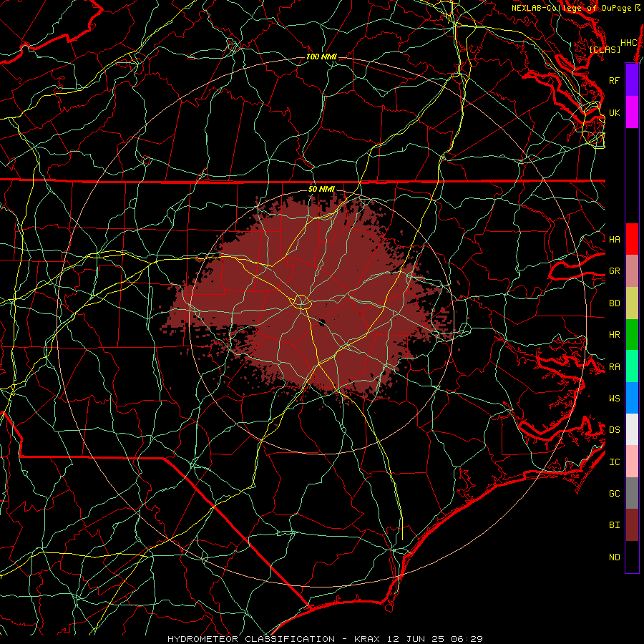Click the 50 NMI range ring label
Screen dimensions: 644x644
[321, 189]
